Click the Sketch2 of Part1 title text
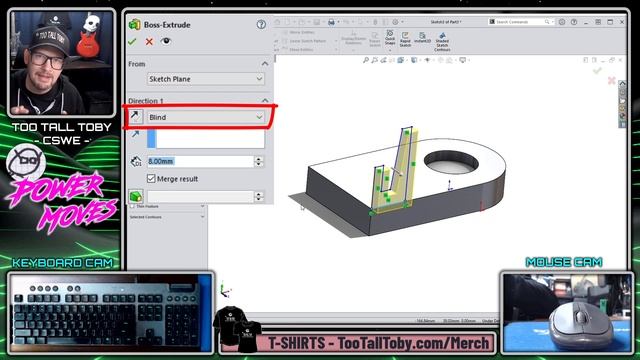Screen dimensions: 640x360 click(x=446, y=22)
